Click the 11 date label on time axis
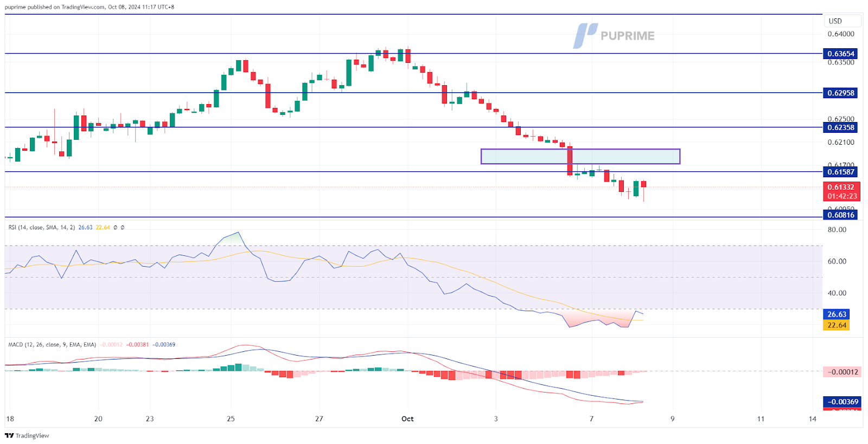Screen dimensions: 868x444 (761, 419)
